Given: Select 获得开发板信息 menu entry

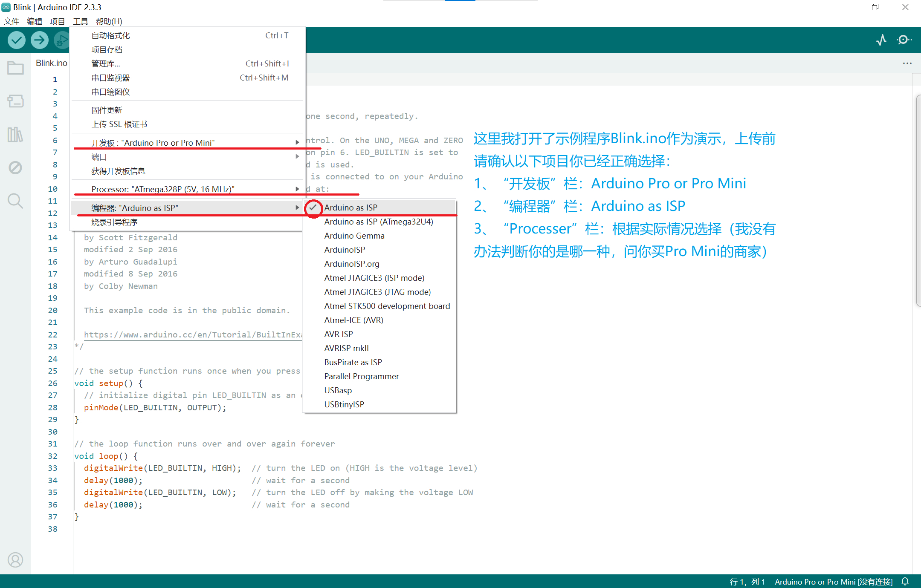Looking at the screenshot, I should click(188, 171).
